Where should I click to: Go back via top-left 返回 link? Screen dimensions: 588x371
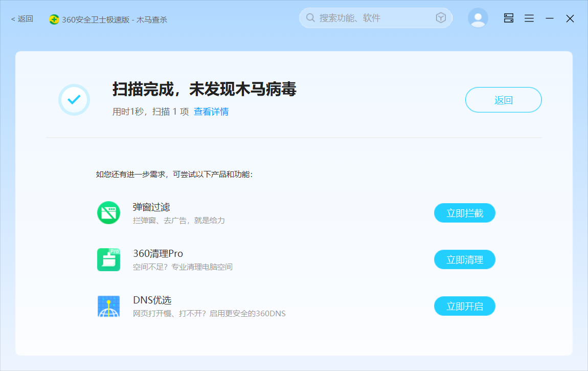22,19
